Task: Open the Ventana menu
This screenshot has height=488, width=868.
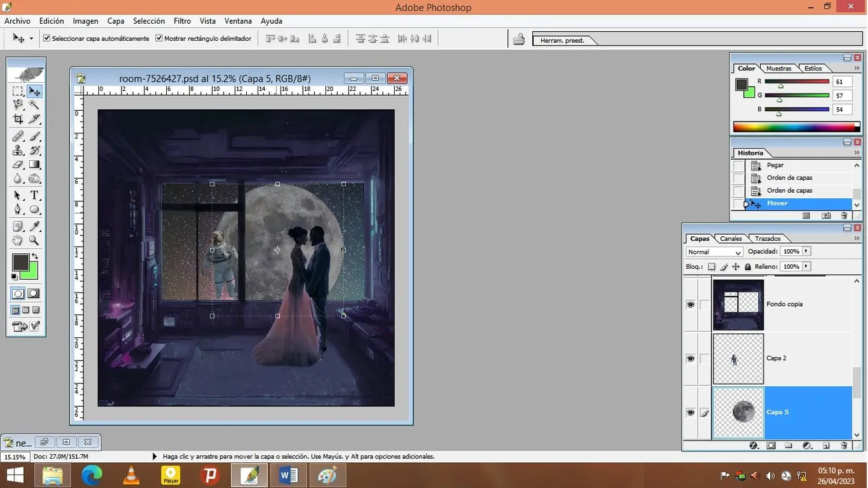Action: [238, 21]
